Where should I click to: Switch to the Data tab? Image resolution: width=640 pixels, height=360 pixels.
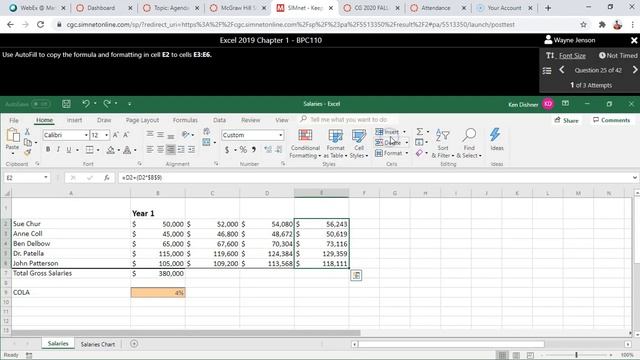pyautogui.click(x=219, y=120)
